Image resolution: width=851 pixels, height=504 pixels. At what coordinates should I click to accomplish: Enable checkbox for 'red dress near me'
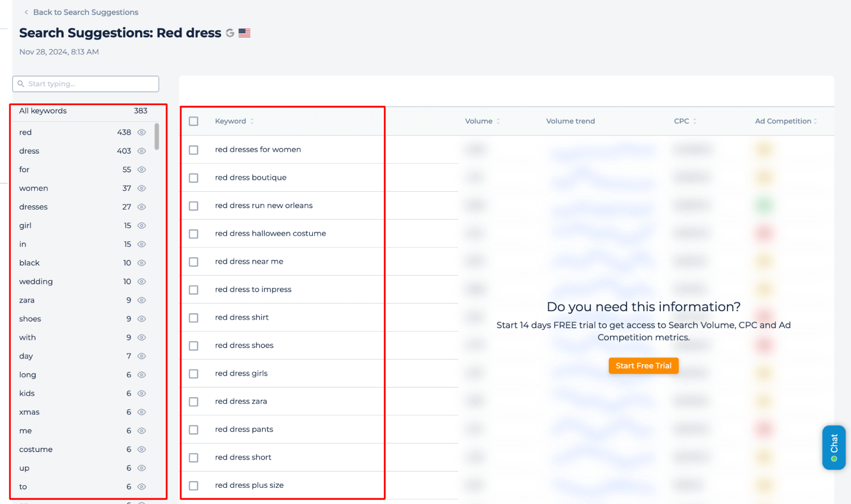click(x=193, y=261)
